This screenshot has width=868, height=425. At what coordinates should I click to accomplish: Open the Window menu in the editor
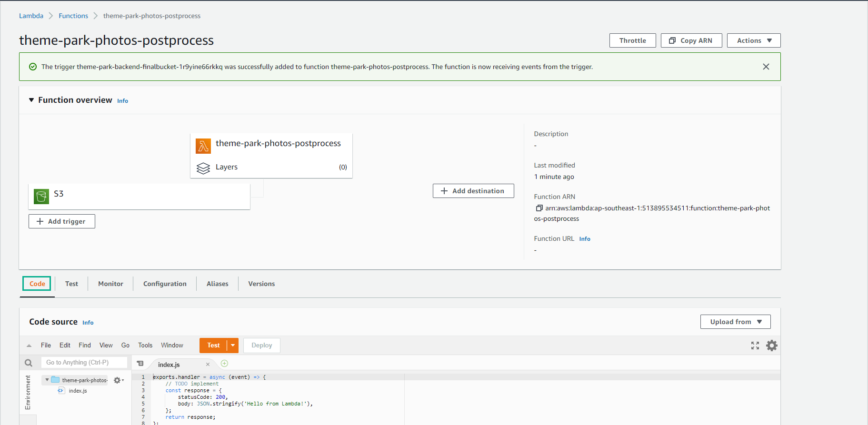click(172, 346)
